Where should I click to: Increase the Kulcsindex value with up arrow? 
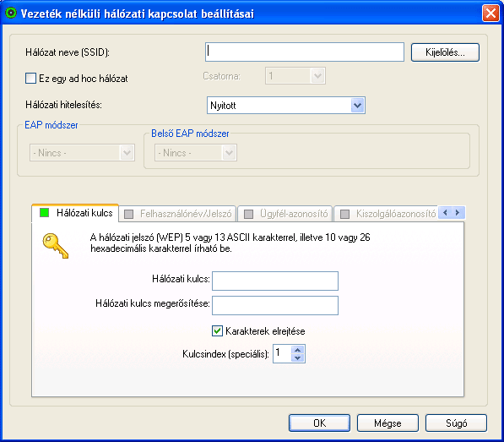point(298,350)
